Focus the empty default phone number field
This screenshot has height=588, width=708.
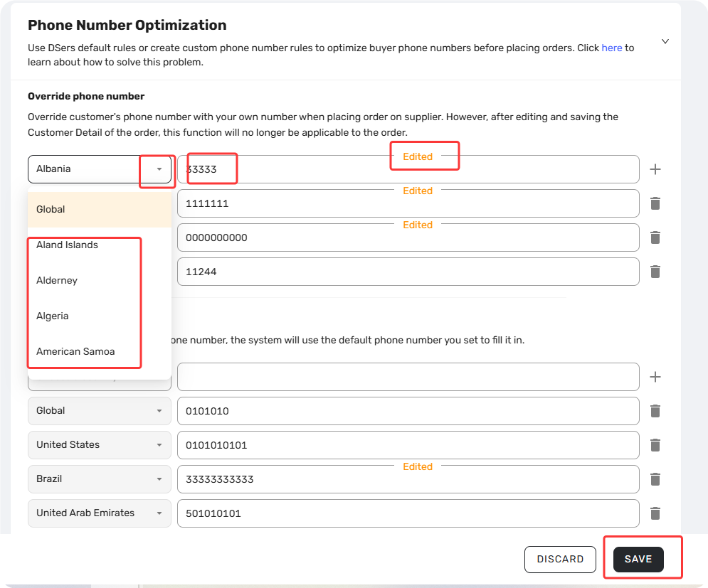tap(408, 377)
